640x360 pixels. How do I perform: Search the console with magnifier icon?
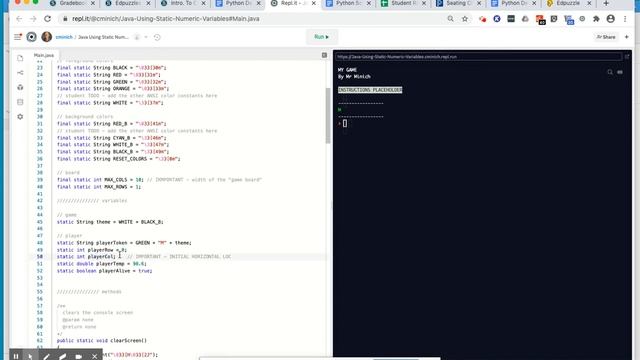610,72
